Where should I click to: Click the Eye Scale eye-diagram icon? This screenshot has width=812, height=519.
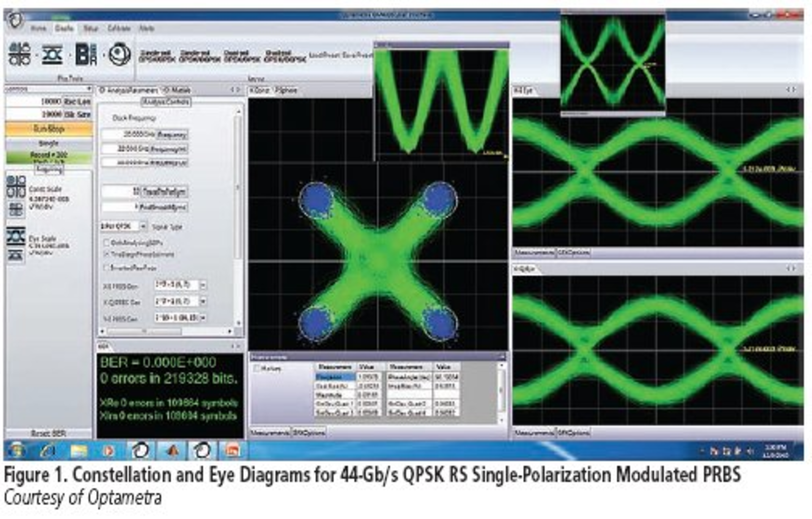tap(16, 236)
